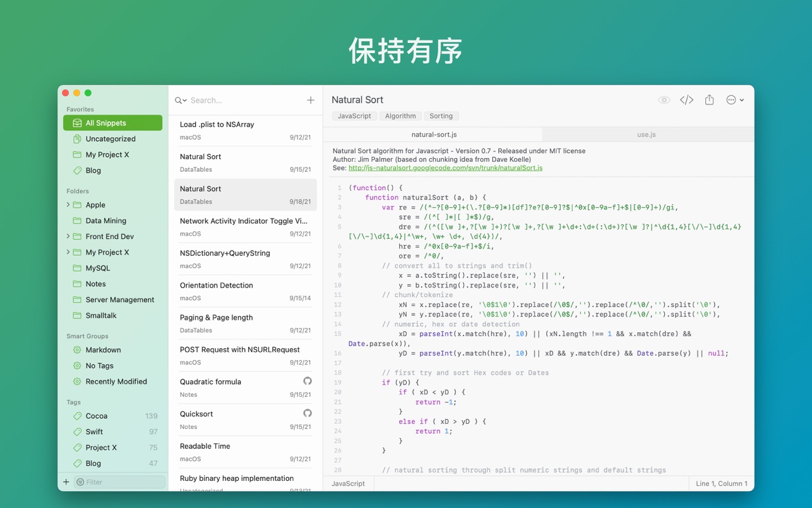Expand the Front End Dev folder

68,236
